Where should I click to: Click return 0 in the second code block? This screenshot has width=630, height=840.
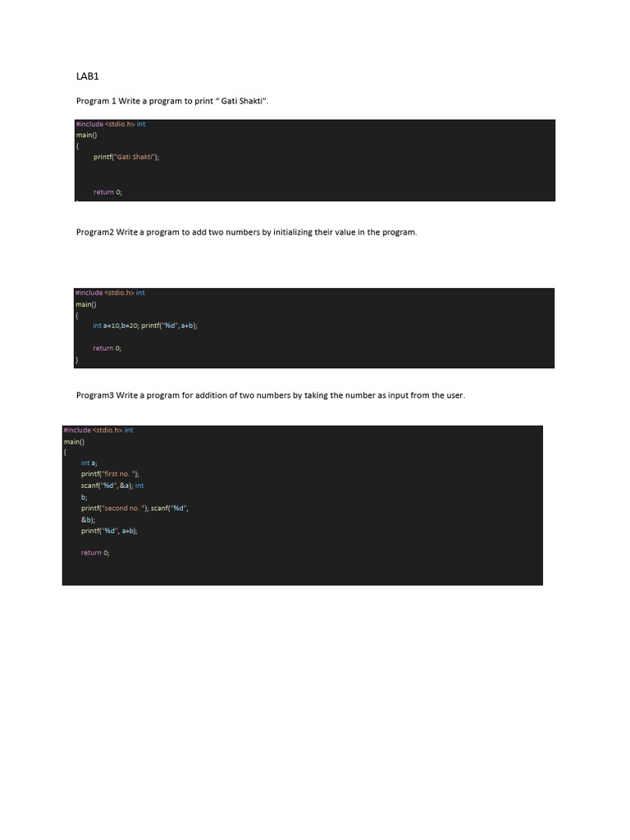[x=107, y=348]
